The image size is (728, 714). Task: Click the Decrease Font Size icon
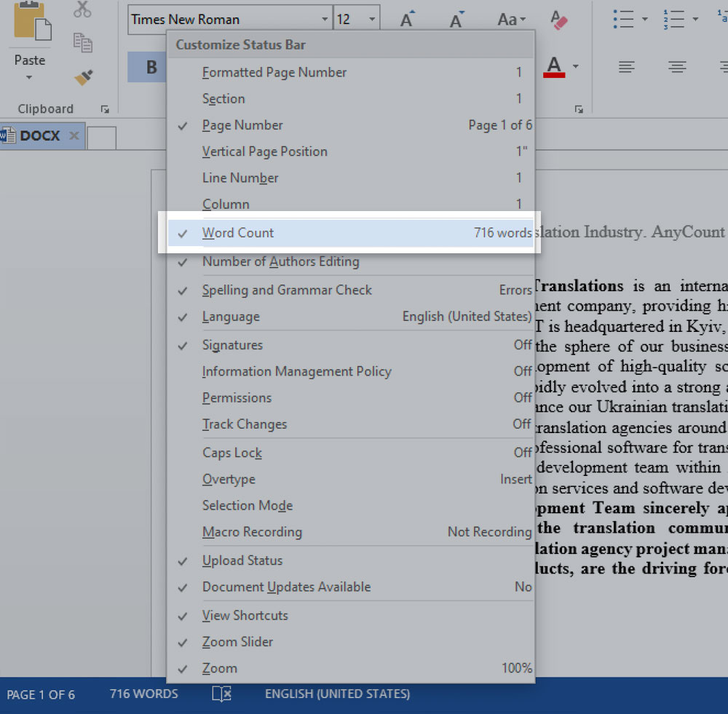point(456,18)
